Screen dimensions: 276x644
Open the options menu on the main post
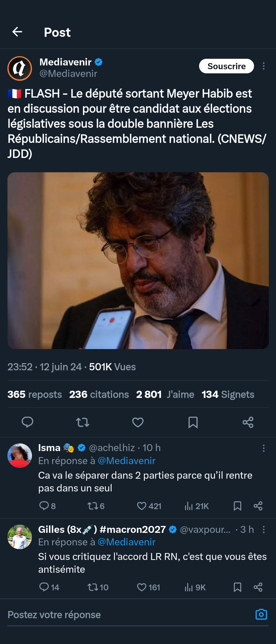[x=264, y=66]
